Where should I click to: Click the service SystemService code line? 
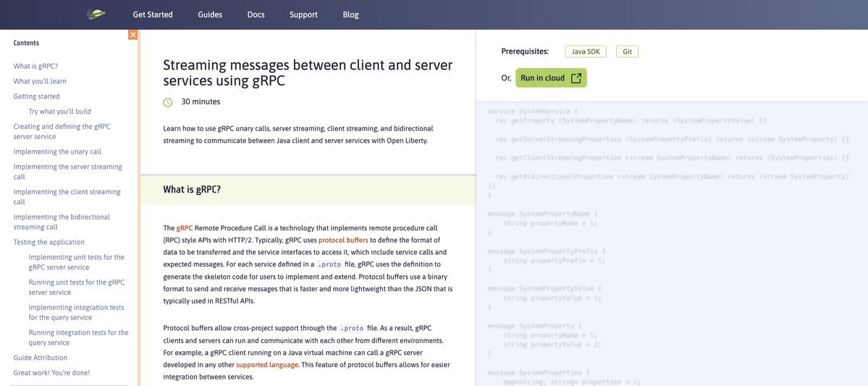click(x=533, y=111)
